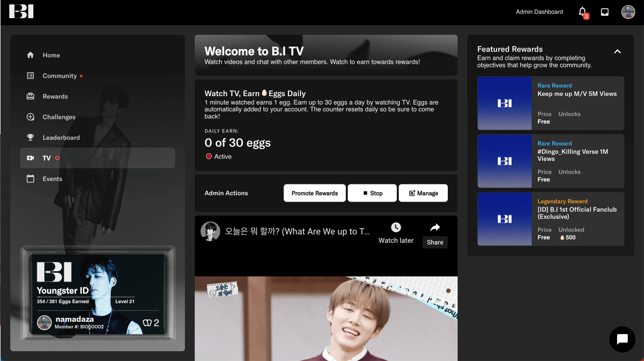Click the Events calendar icon
The height and width of the screenshot is (361, 644).
pos(30,179)
